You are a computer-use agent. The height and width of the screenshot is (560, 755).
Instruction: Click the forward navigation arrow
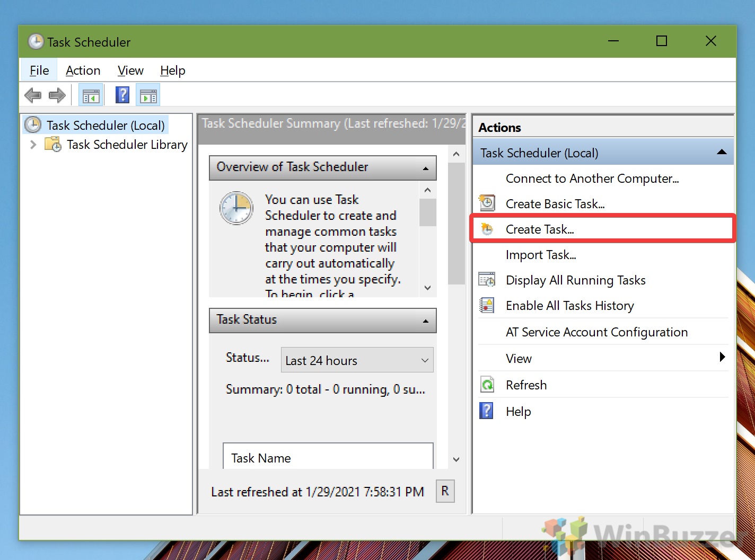(x=57, y=94)
